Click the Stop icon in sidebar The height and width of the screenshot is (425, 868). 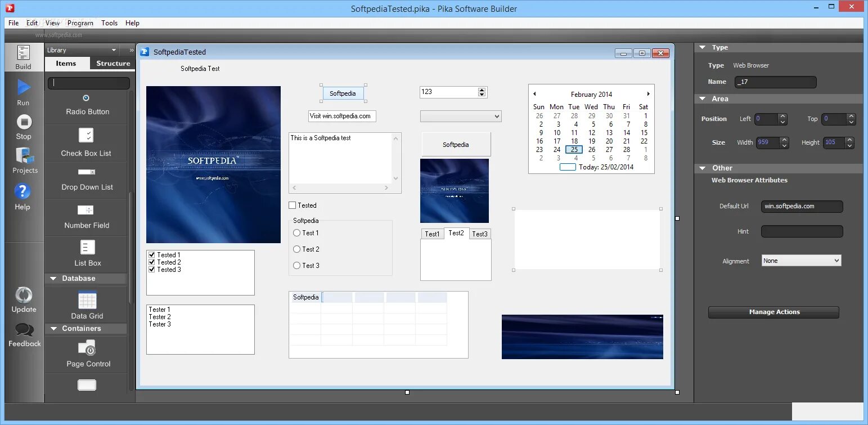[x=24, y=122]
